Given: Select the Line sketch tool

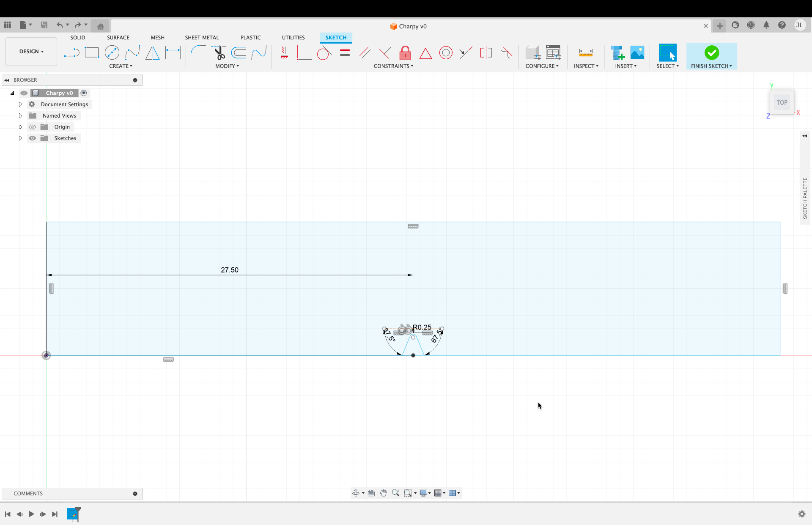Looking at the screenshot, I should click(71, 53).
